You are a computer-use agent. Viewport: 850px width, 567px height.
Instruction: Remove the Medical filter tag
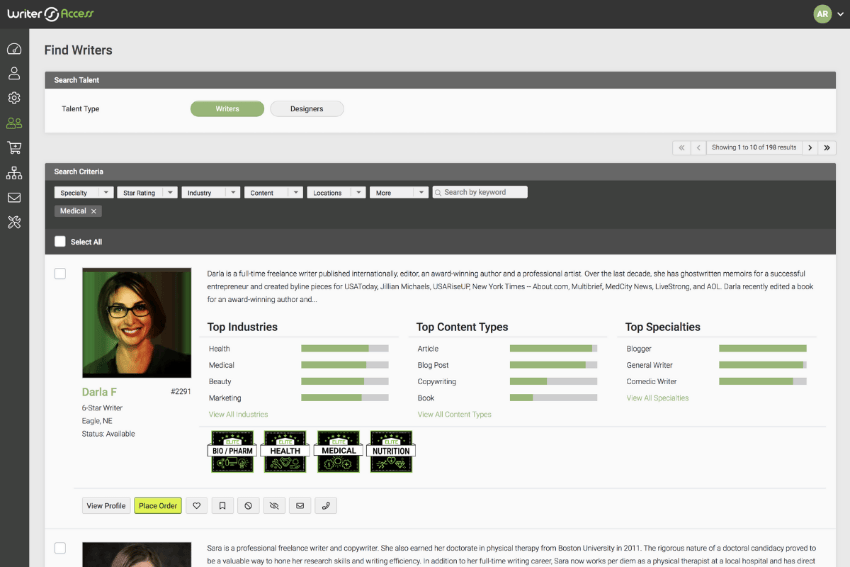tap(94, 211)
